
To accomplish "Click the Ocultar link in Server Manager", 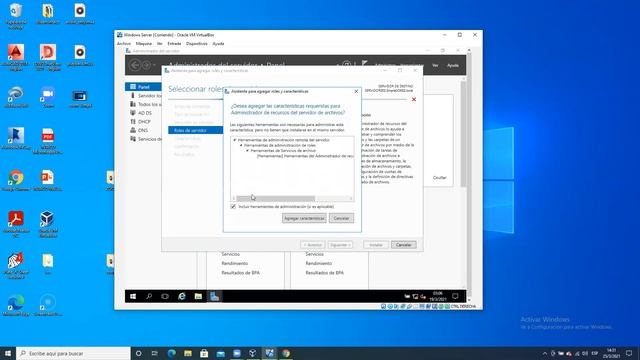I will 440,178.
